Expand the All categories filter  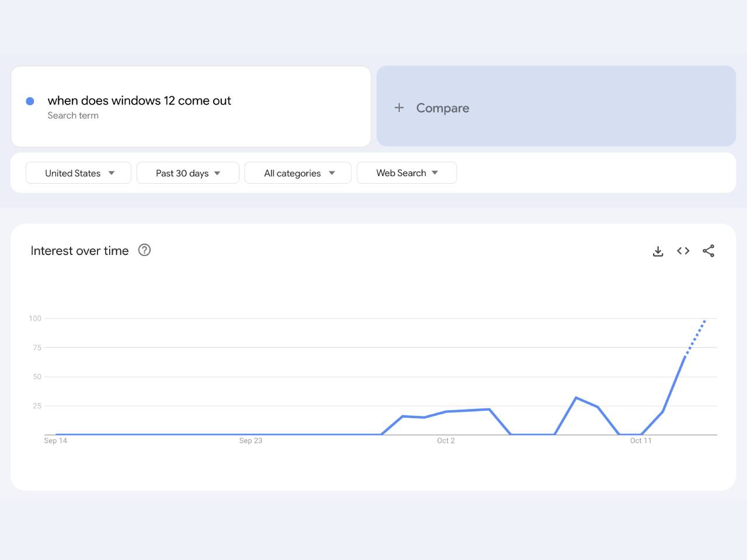click(298, 173)
